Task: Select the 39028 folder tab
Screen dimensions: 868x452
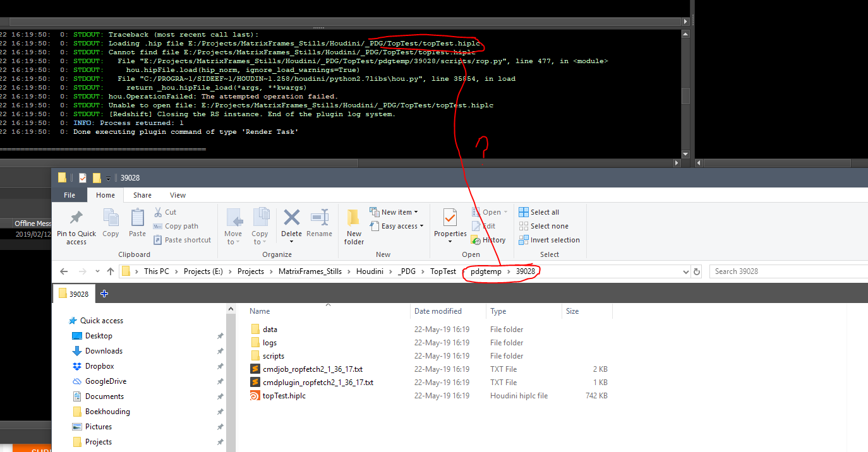Action: 74,294
